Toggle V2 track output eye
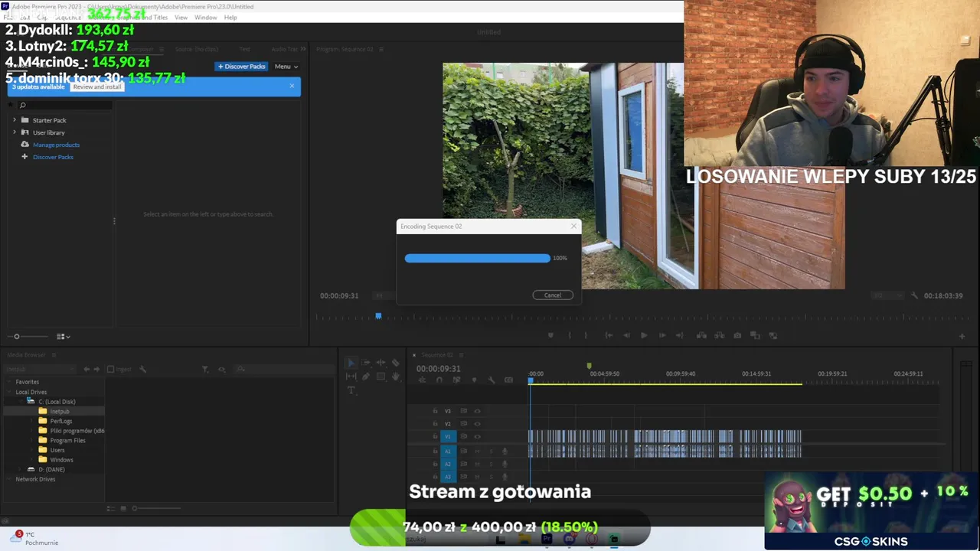The image size is (980, 551). click(x=477, y=424)
